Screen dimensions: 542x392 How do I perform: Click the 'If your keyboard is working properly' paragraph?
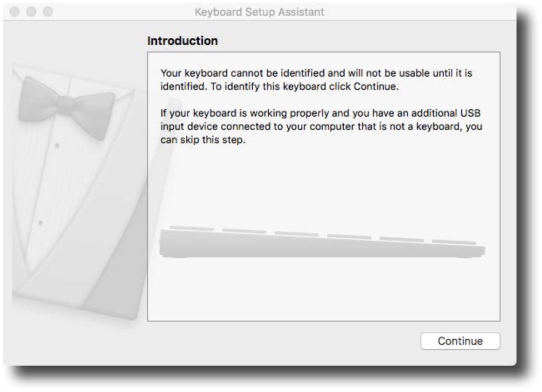[322, 126]
